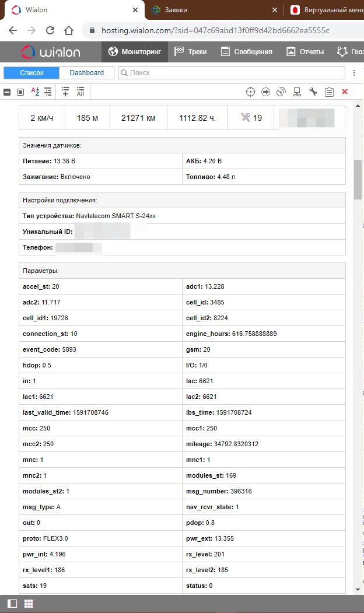Click the crosshair target icon in monitoring toolbar
This screenshot has height=613, width=364.
250,92
